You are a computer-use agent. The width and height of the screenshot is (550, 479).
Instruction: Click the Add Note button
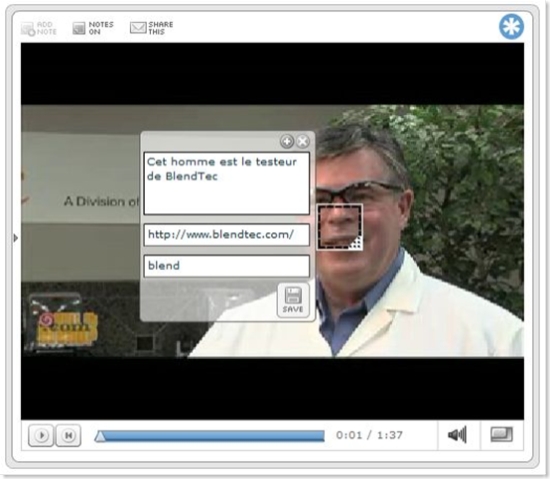pyautogui.click(x=39, y=28)
